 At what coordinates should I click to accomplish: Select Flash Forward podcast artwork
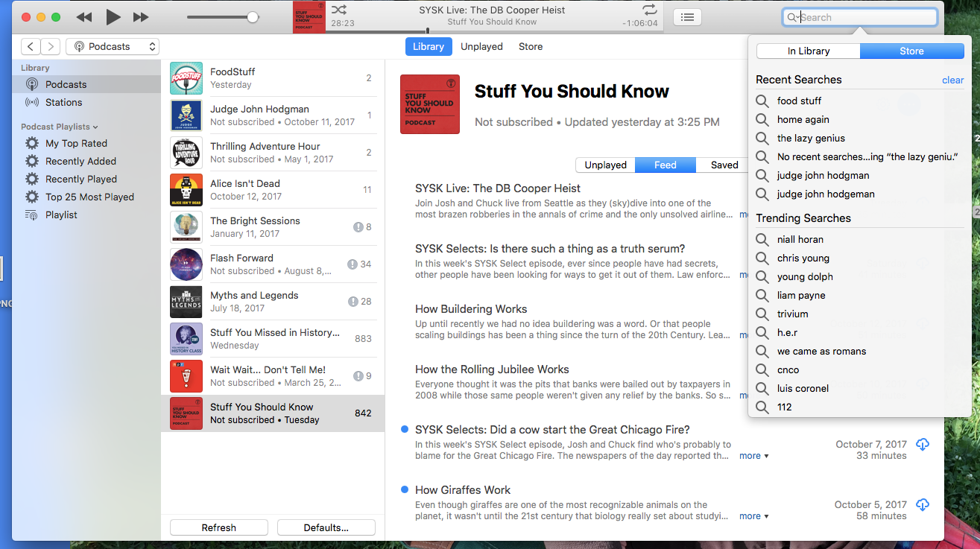(186, 264)
